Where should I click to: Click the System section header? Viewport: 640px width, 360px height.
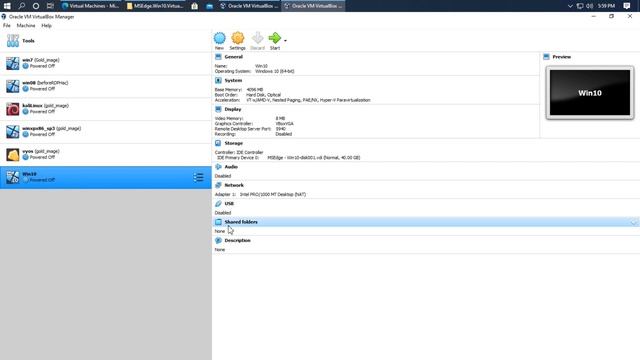[233, 80]
